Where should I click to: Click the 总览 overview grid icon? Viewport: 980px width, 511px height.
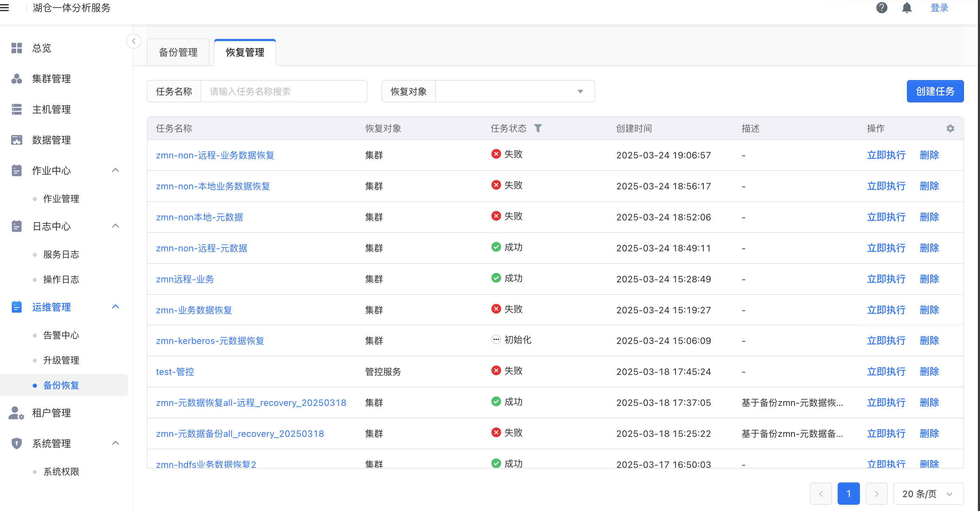click(16, 48)
